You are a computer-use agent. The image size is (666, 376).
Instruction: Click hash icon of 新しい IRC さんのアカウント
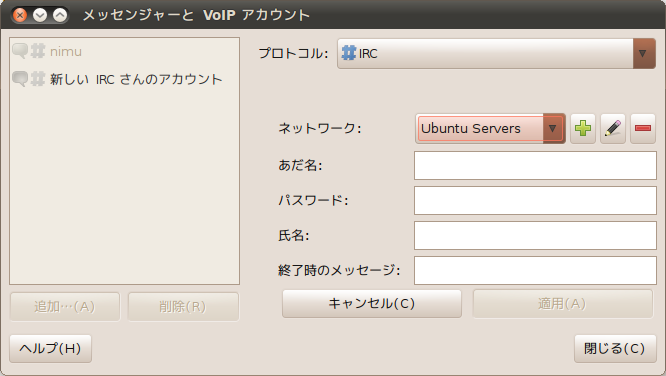click(x=38, y=79)
